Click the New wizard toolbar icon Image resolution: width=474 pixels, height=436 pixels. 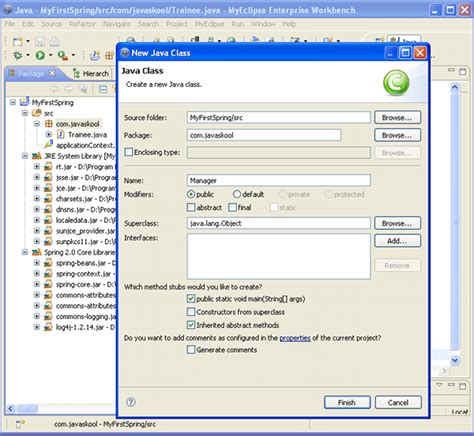17,42
